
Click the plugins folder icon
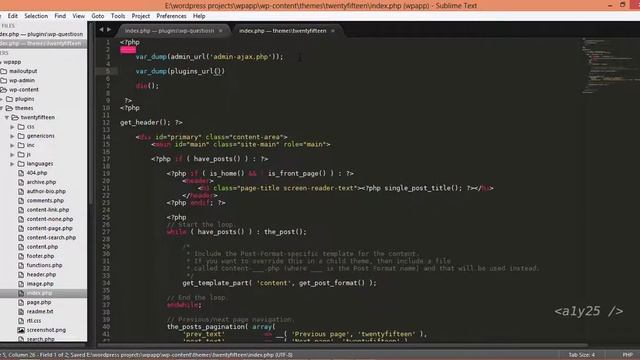10,99
